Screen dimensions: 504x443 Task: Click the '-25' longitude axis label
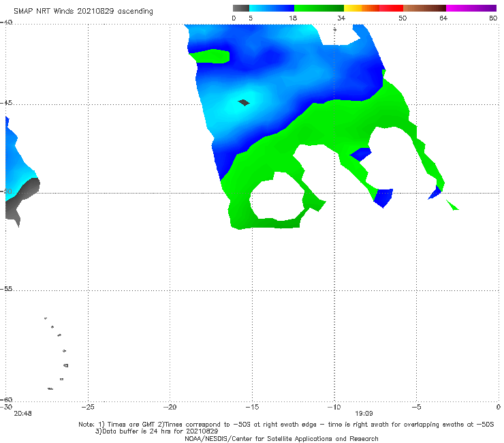coord(88,407)
